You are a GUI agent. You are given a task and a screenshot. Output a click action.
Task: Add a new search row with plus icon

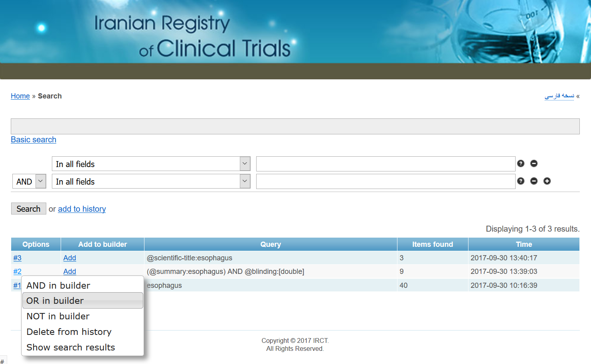tap(547, 181)
